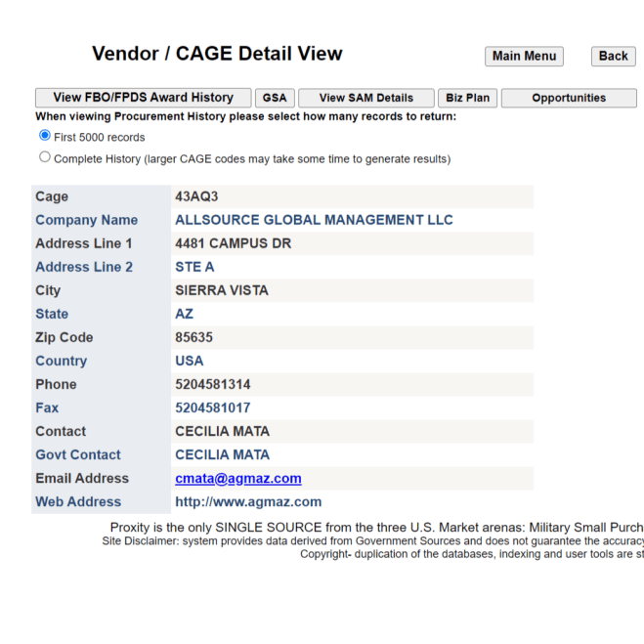This screenshot has height=644, width=644.
Task: Click the Zip Code label
Action: [x=64, y=337]
